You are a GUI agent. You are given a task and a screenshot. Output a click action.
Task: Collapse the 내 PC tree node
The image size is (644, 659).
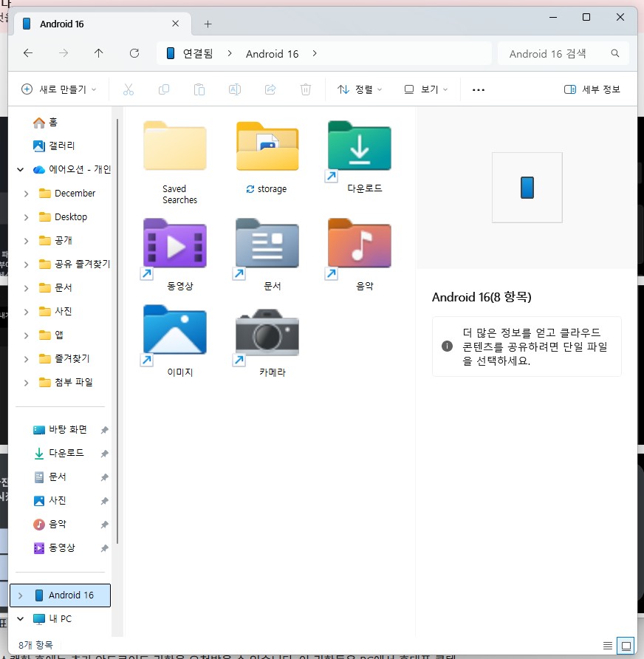click(20, 618)
